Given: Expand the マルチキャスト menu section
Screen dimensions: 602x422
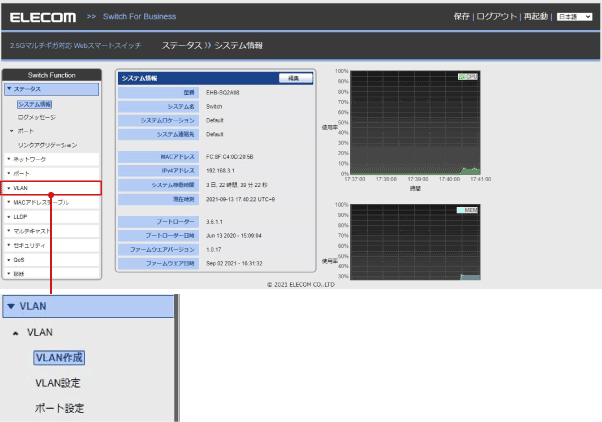Looking at the screenshot, I should click(x=51, y=230).
